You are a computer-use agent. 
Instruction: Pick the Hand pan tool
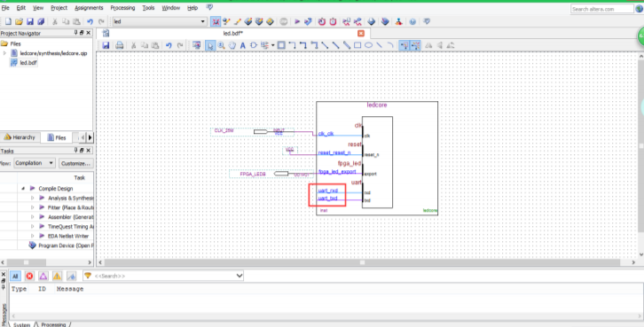(232, 45)
